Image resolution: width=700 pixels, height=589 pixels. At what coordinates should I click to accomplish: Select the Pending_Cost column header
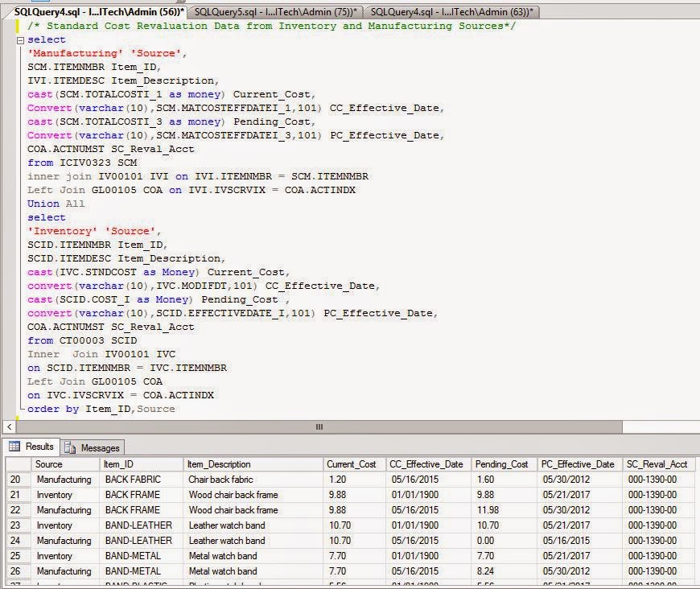(504, 464)
